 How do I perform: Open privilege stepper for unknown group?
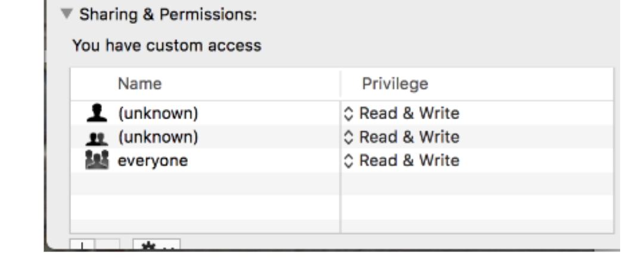click(x=350, y=137)
